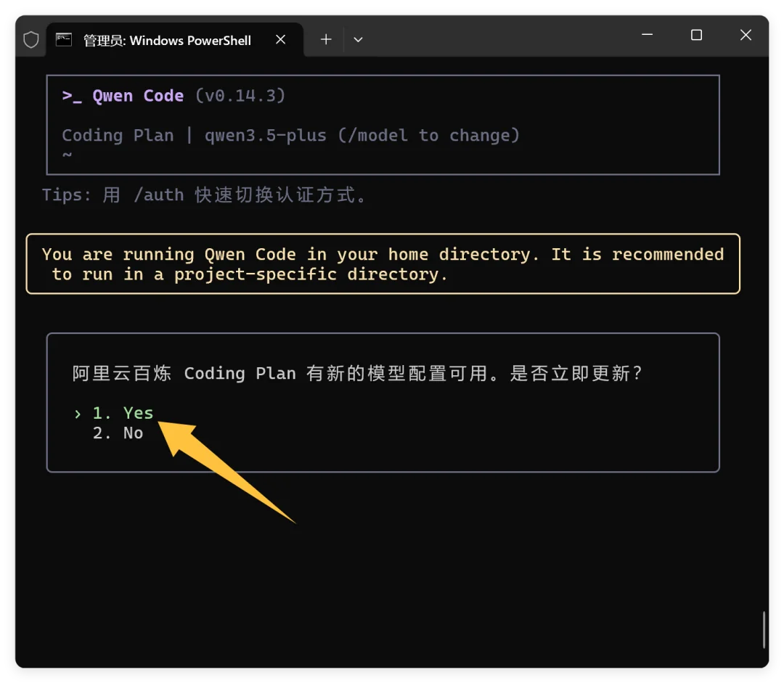
Task: Click the terminal vertical scrollbar thumb
Action: point(764,629)
